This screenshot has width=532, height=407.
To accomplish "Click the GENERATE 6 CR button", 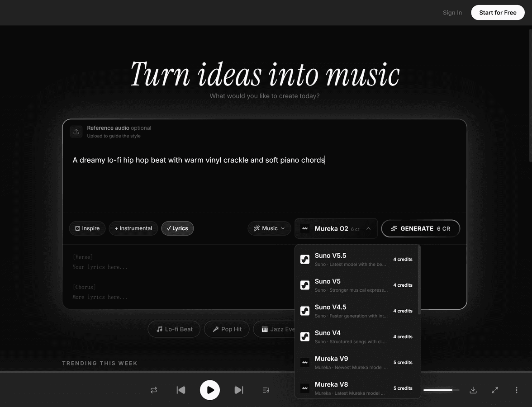I will (x=421, y=229).
